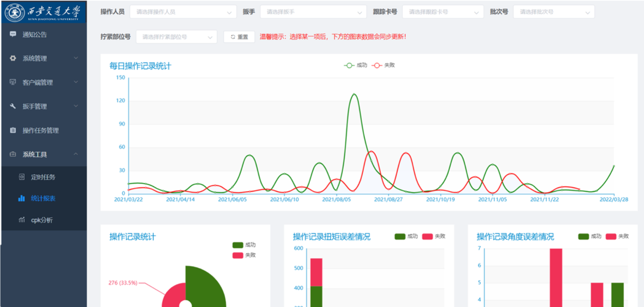Open the 统计报表 menu item
Screen dimensions: 644x307
(x=43, y=198)
